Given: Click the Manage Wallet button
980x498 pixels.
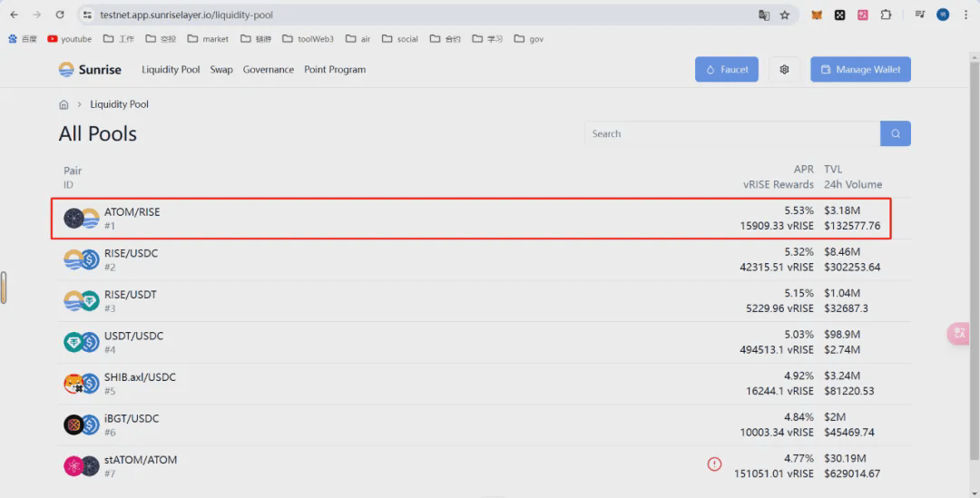Looking at the screenshot, I should click(860, 69).
